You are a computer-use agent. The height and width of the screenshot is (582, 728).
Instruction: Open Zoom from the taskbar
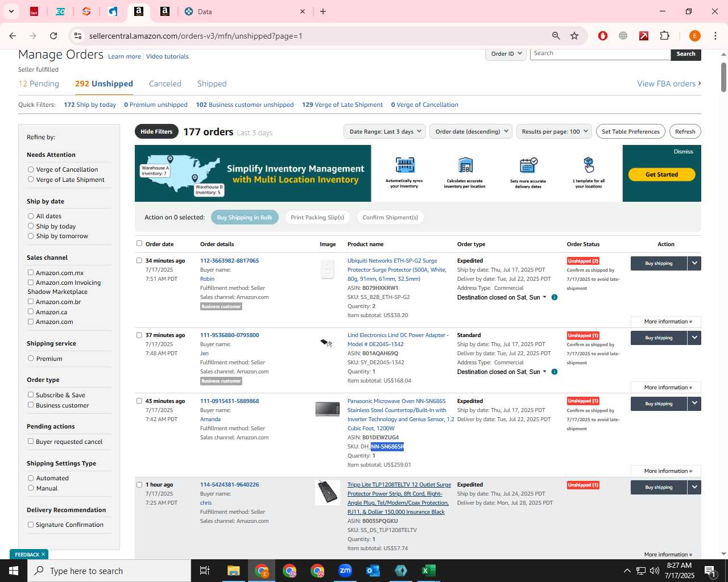tap(345, 571)
